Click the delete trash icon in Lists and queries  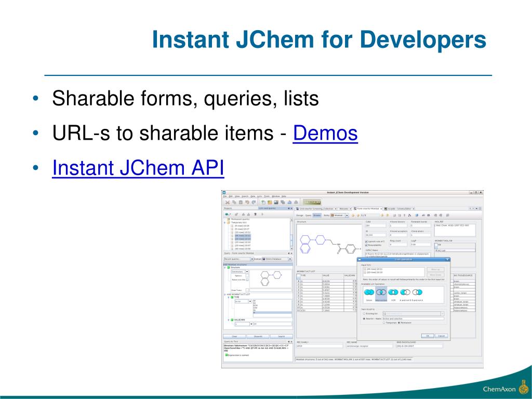pyautogui.click(x=255, y=215)
